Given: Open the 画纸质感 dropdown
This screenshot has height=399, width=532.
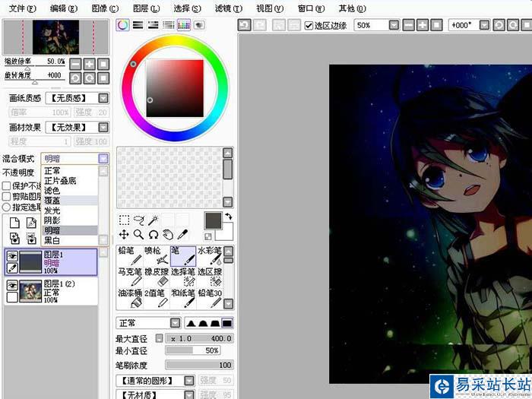Looking at the screenshot, I should pyautogui.click(x=103, y=98).
